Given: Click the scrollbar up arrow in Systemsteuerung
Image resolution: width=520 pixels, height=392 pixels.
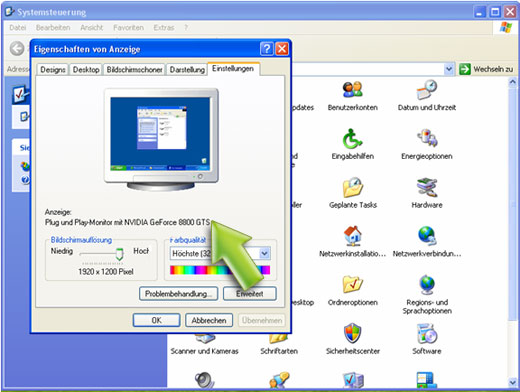Looking at the screenshot, I should tap(513, 82).
